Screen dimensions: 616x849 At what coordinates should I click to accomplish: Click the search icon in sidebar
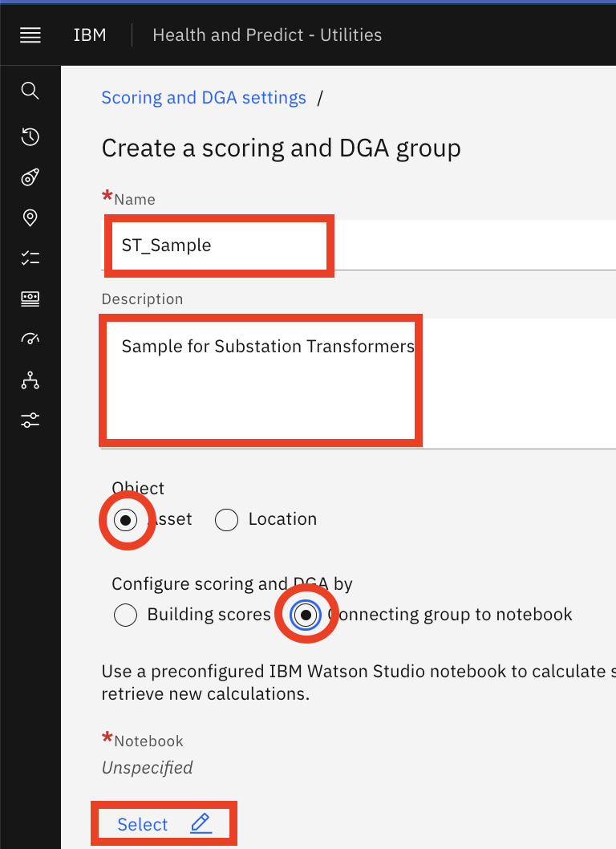click(30, 91)
